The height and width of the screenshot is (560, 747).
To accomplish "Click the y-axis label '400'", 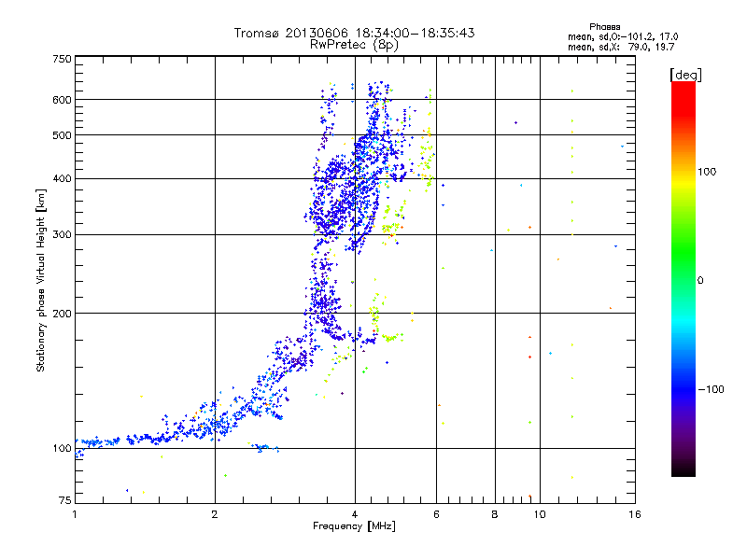I will (x=62, y=179).
